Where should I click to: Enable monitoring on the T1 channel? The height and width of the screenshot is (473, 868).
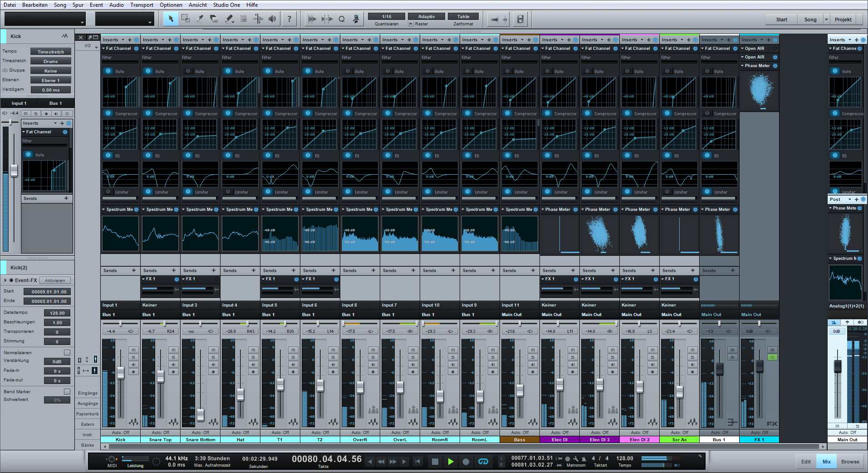coord(293,364)
